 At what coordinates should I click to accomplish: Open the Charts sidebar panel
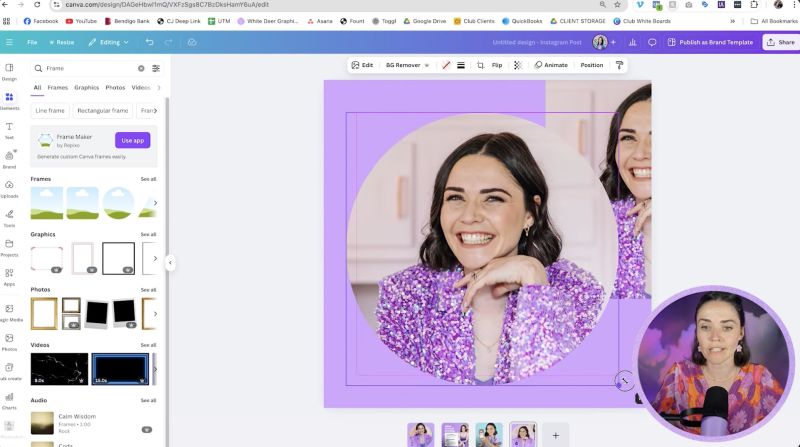pos(9,401)
